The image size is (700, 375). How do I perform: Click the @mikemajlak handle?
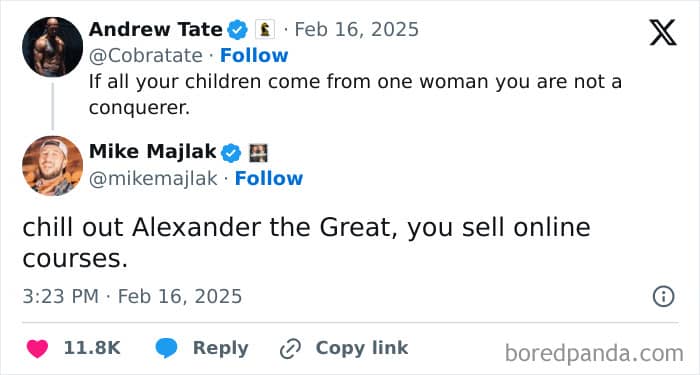coord(153,179)
